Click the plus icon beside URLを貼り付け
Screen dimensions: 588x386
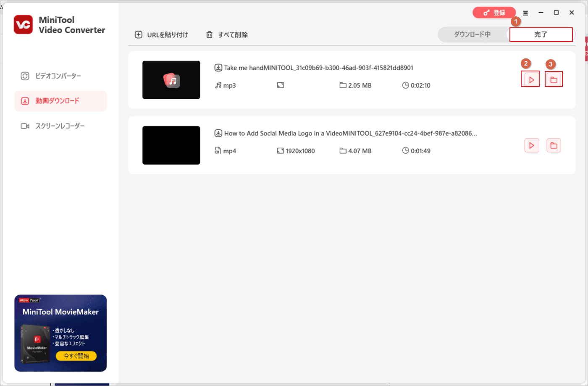pos(139,35)
